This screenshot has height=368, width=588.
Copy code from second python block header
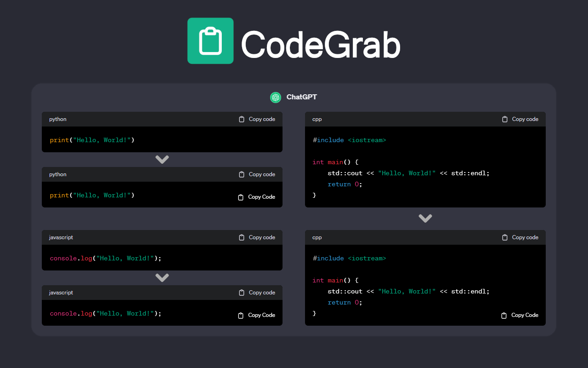(x=257, y=174)
